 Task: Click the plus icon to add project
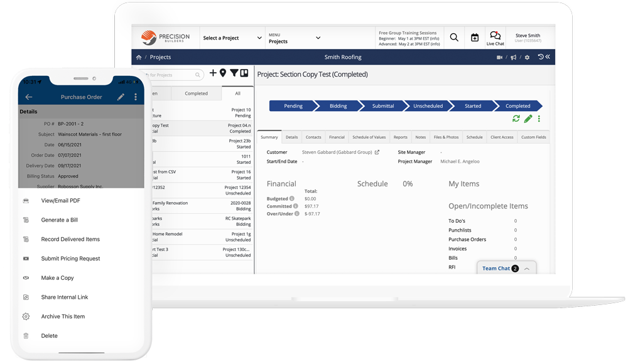coord(213,73)
